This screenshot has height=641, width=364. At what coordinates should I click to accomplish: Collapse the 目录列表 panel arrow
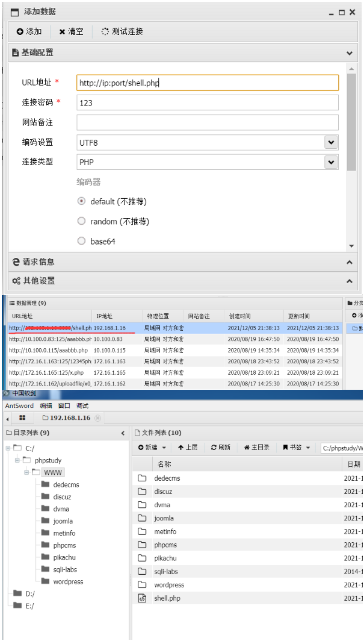123,433
